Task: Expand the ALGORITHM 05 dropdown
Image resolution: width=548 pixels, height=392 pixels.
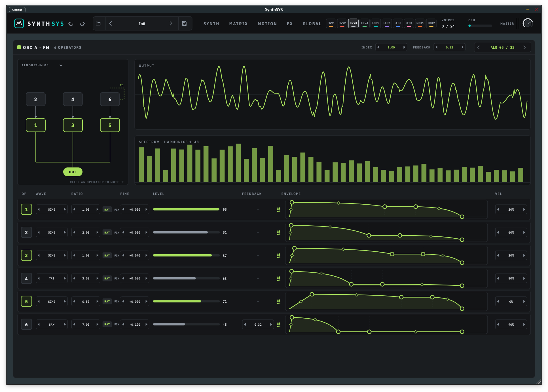Action: pyautogui.click(x=61, y=65)
